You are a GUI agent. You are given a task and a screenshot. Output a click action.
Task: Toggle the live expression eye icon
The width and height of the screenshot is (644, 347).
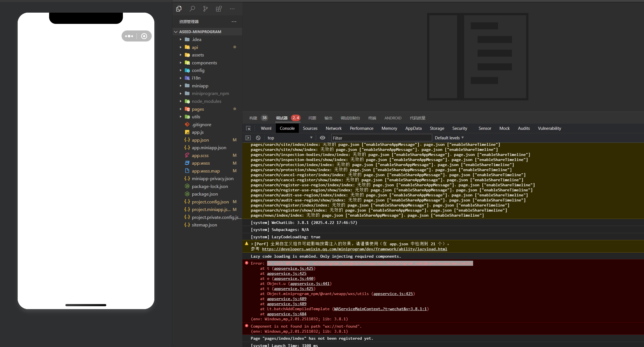pos(322,138)
